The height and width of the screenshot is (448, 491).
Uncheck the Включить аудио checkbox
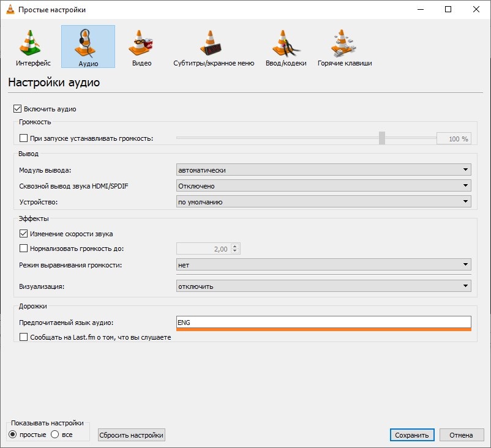[x=17, y=109]
